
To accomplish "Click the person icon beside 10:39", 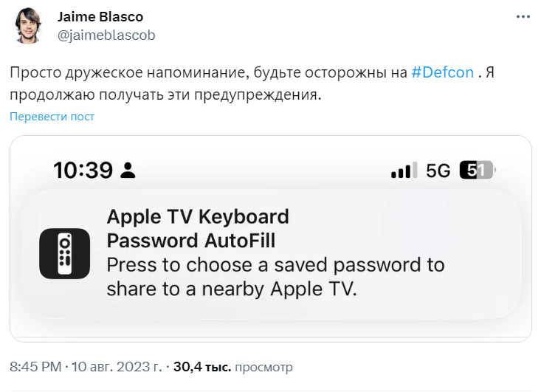I will click(x=128, y=170).
